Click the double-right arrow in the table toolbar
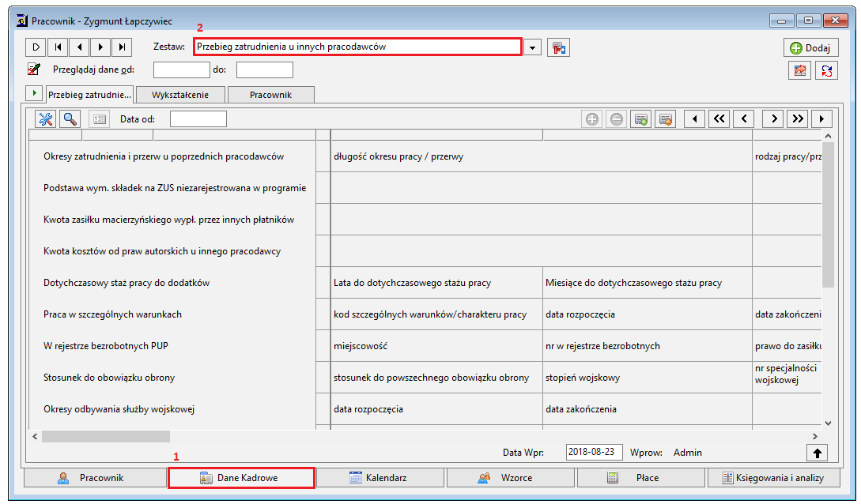The height and width of the screenshot is (504, 861). (798, 118)
